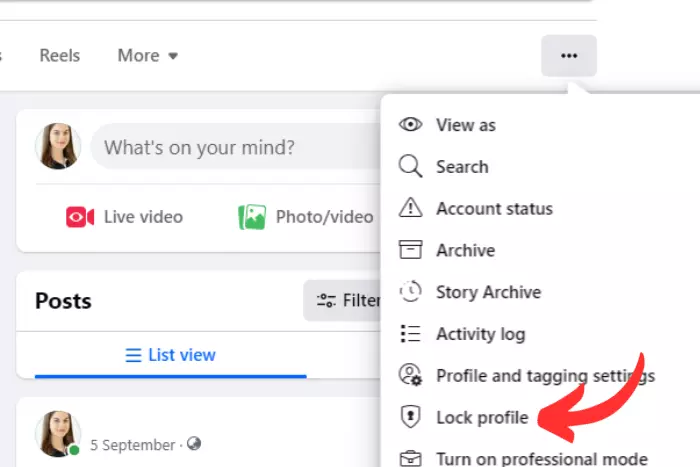The image size is (700, 467).
Task: Add a Photo/video to a post
Action: 306,217
